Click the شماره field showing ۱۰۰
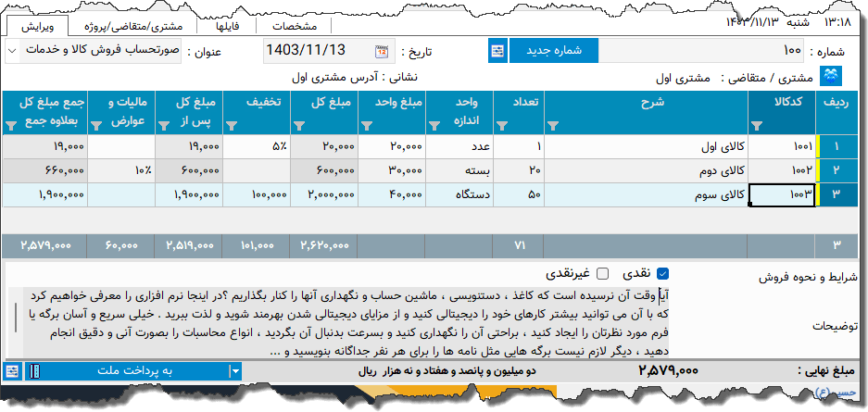 702,51
